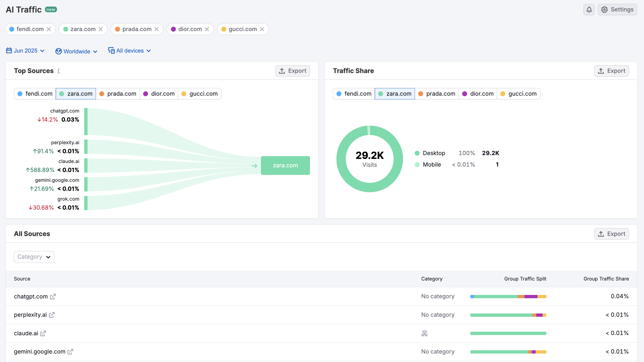The image size is (644, 362).
Task: Switch Traffic Share to dior.com tab
Action: [478, 94]
